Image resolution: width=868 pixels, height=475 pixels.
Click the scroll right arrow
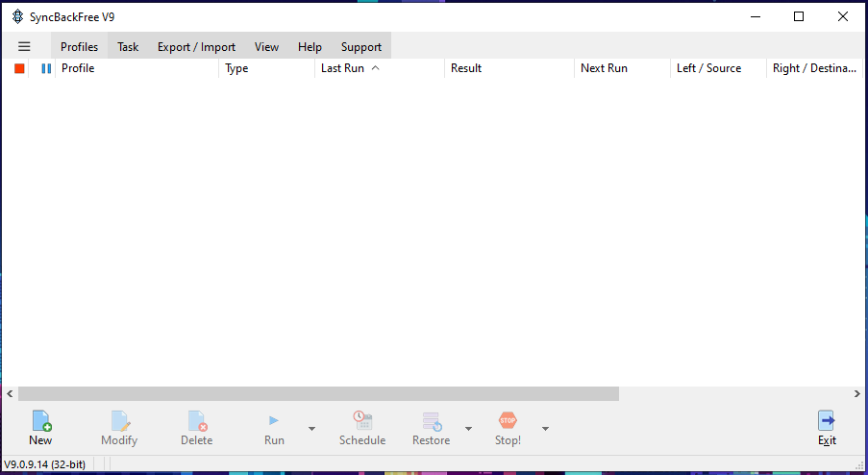(x=856, y=393)
